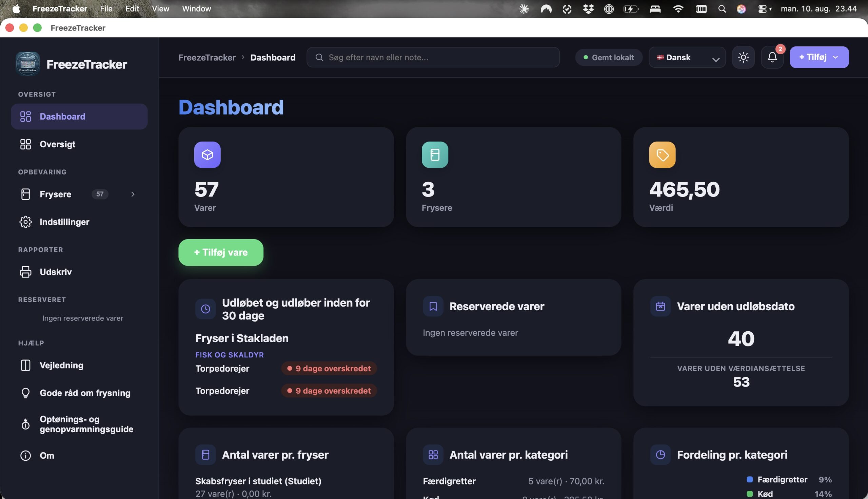Image resolution: width=868 pixels, height=499 pixels.
Task: Open the Window menu
Action: coord(197,8)
